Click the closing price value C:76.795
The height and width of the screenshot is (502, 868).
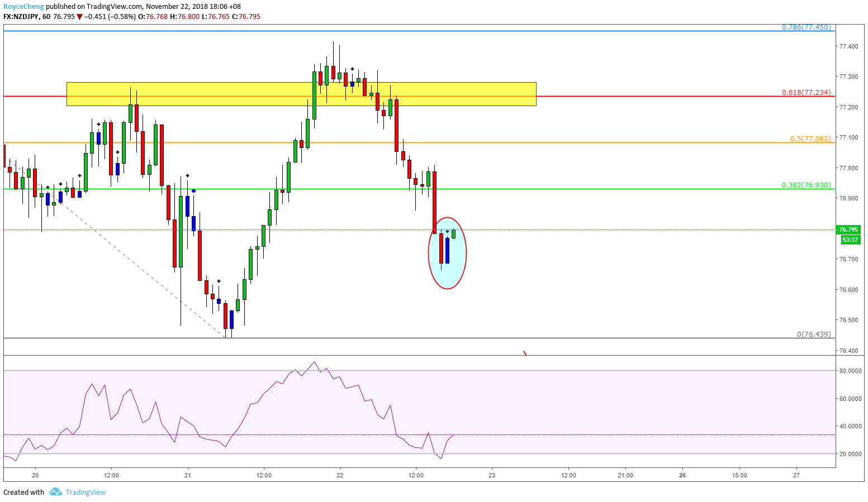[247, 17]
